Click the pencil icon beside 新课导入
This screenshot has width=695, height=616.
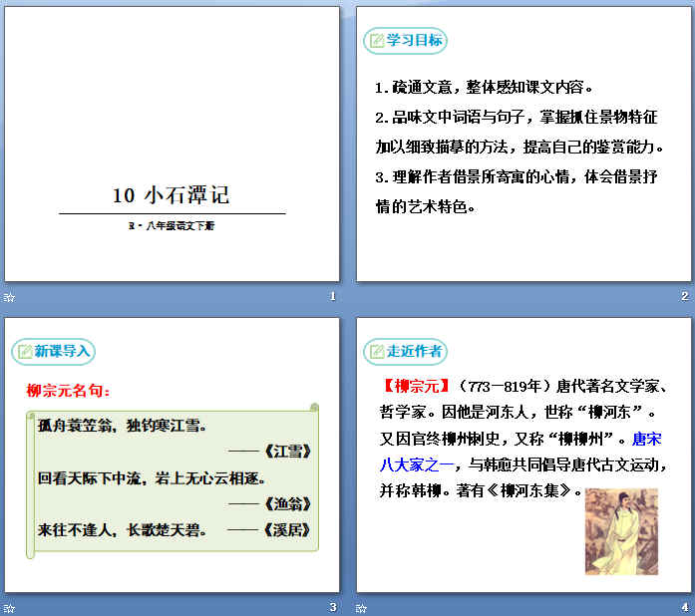tap(25, 351)
